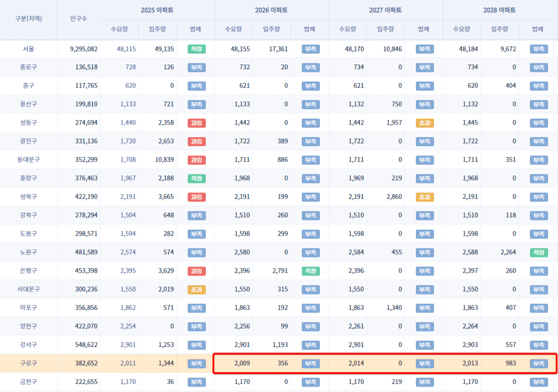Viewport: 558px width, 392px height.
Task: Click 종로구 2025 부족 blue badge
Action: [197, 67]
